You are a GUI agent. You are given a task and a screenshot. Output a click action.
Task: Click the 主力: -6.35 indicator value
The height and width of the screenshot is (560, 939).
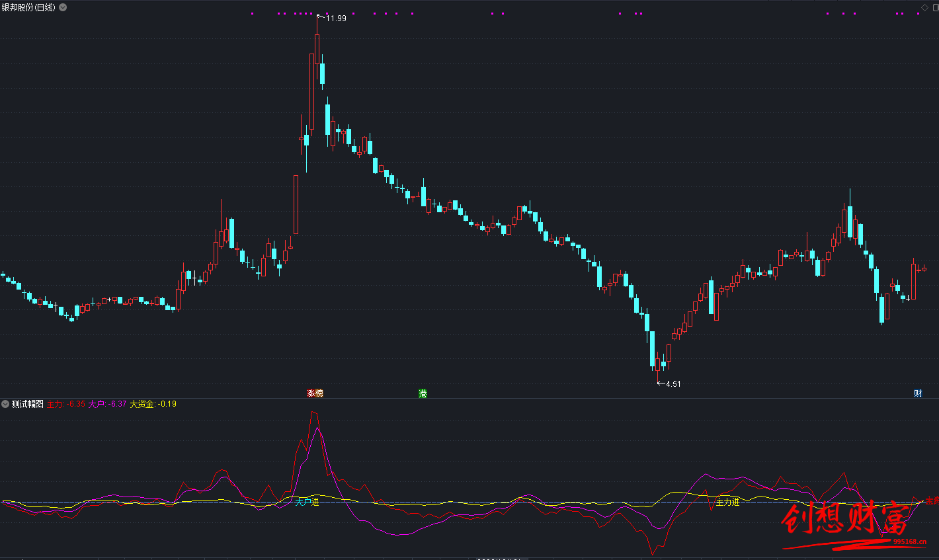[x=65, y=404]
